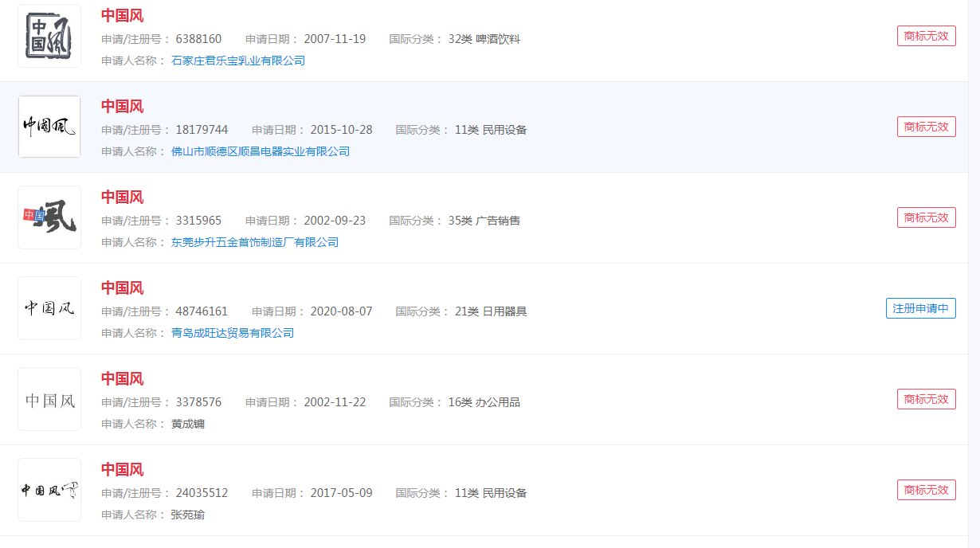The image size is (980, 548).
Task: Click application date 2020-08-07
Action: [x=341, y=311]
